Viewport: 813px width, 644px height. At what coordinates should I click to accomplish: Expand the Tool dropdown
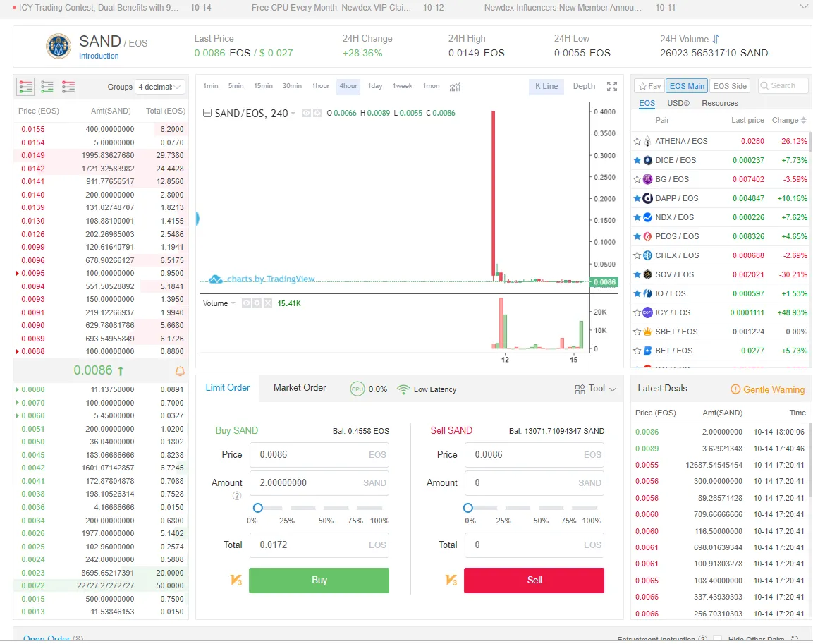[x=612, y=389]
